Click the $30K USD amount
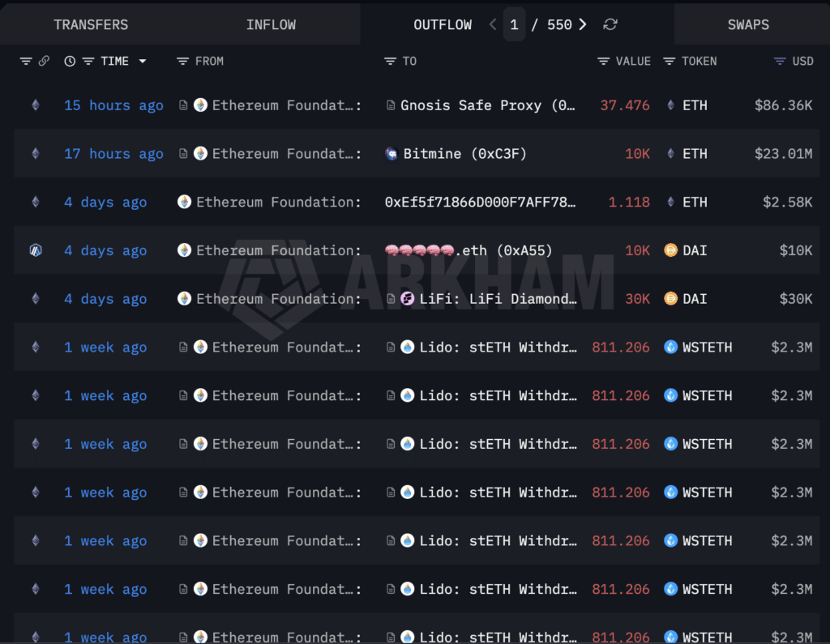This screenshot has height=644, width=830. click(796, 299)
